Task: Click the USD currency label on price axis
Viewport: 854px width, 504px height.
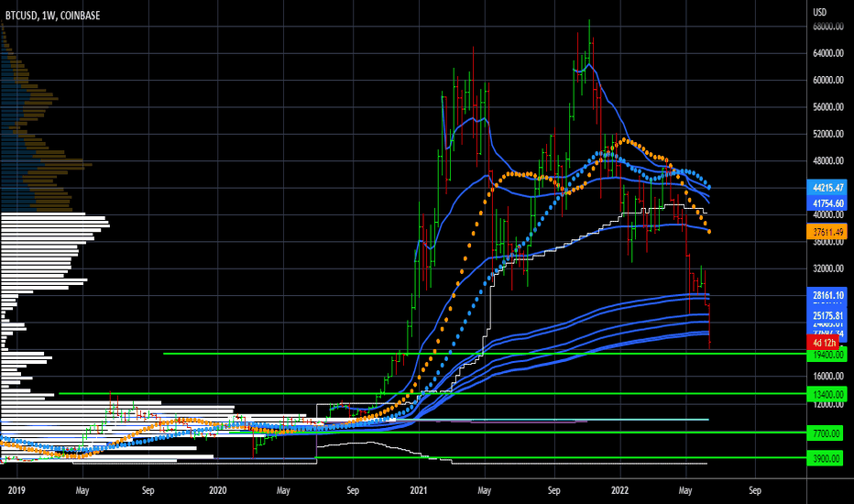Action: tap(820, 12)
